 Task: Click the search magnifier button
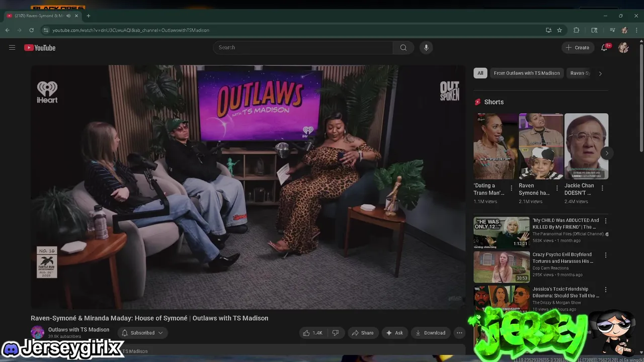click(x=404, y=47)
